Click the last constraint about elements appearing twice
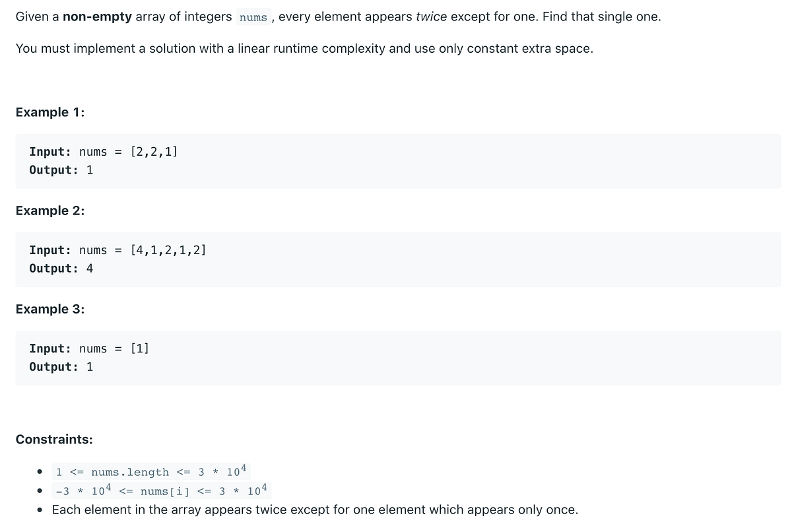This screenshot has height=532, width=792. (x=315, y=510)
